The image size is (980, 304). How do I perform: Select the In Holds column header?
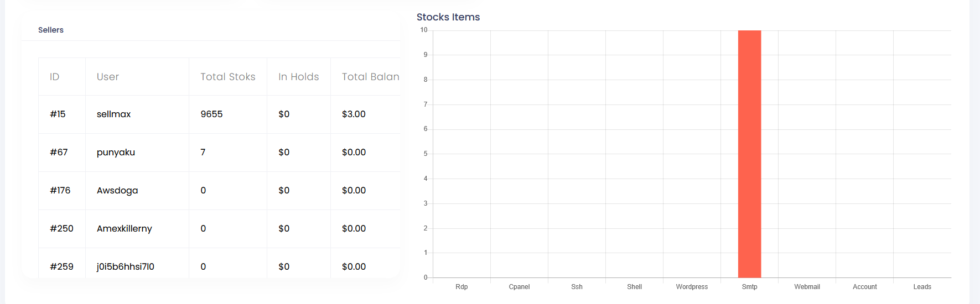pos(298,77)
